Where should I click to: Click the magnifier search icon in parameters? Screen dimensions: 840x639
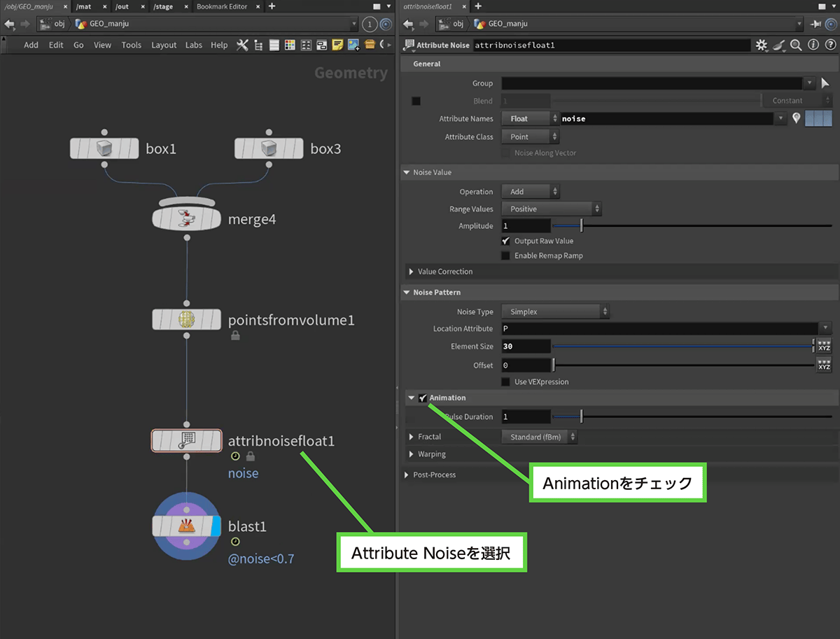coord(796,45)
